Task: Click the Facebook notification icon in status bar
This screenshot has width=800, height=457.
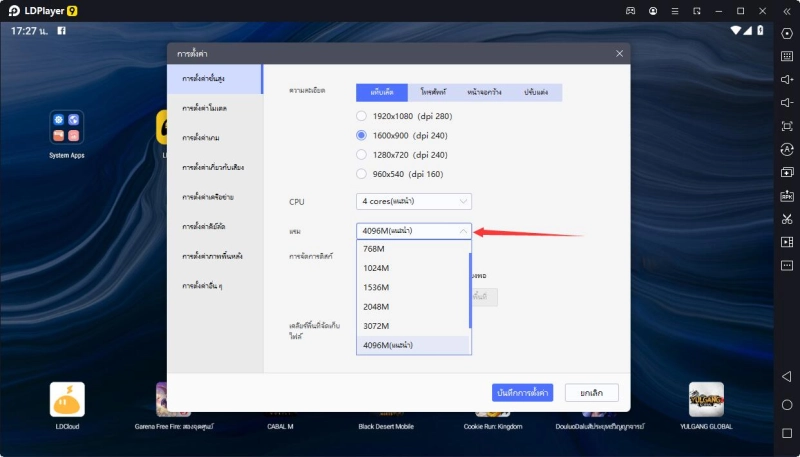Action: 61,31
